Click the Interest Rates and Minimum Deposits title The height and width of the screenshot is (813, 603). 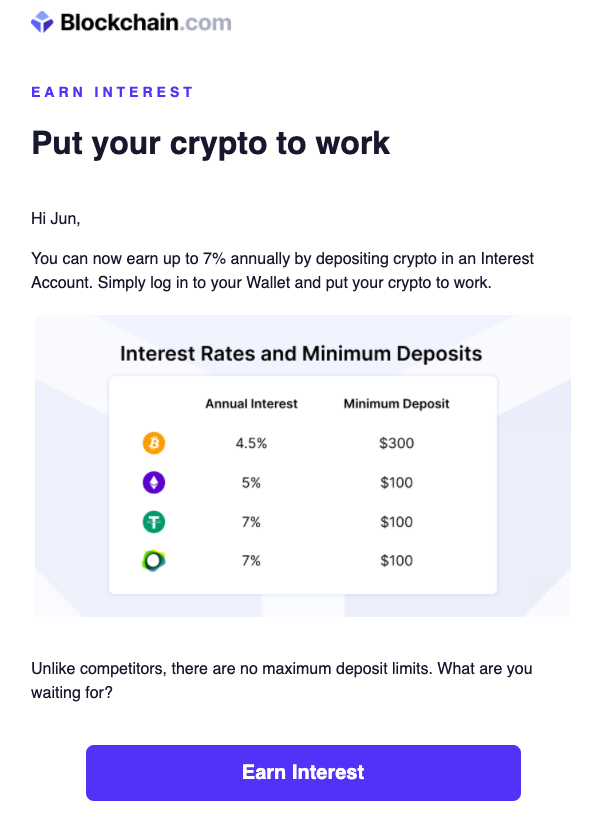[x=301, y=354]
